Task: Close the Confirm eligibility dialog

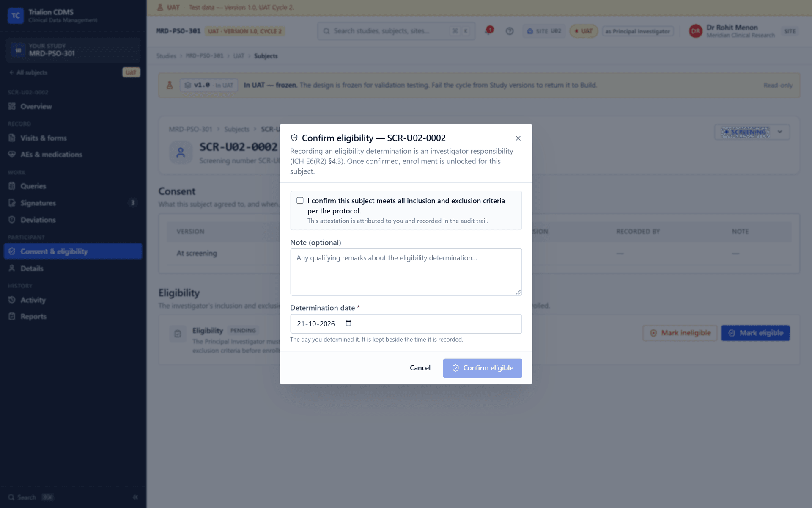Action: point(518,138)
